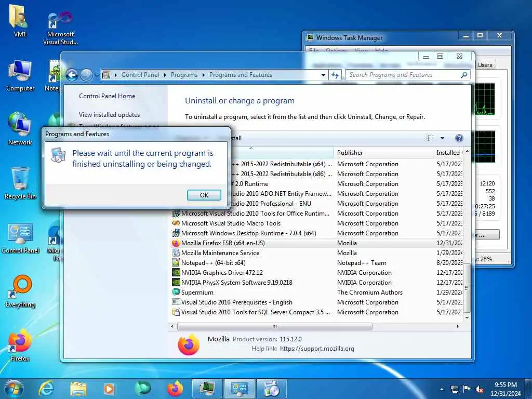Click the network tray icon
Image resolution: width=532 pixels, height=399 pixels.
(454, 390)
